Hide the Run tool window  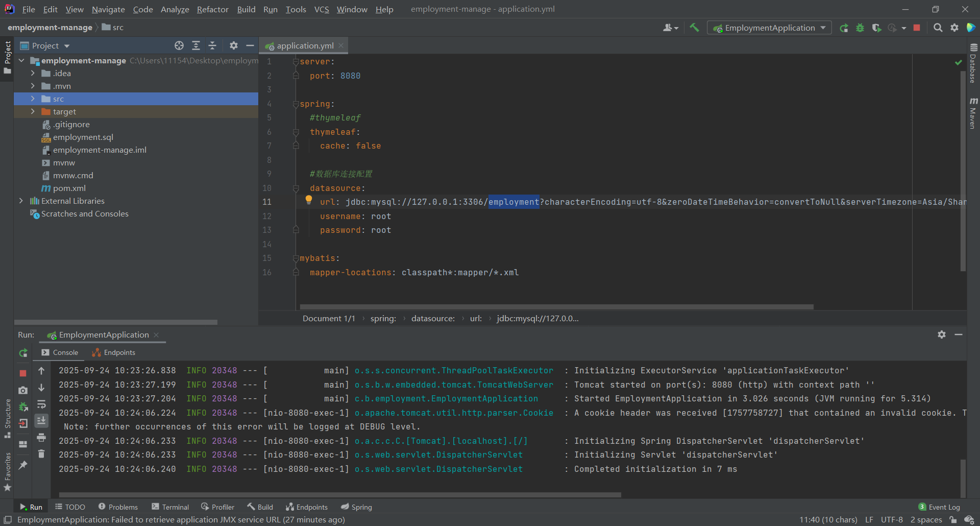959,334
